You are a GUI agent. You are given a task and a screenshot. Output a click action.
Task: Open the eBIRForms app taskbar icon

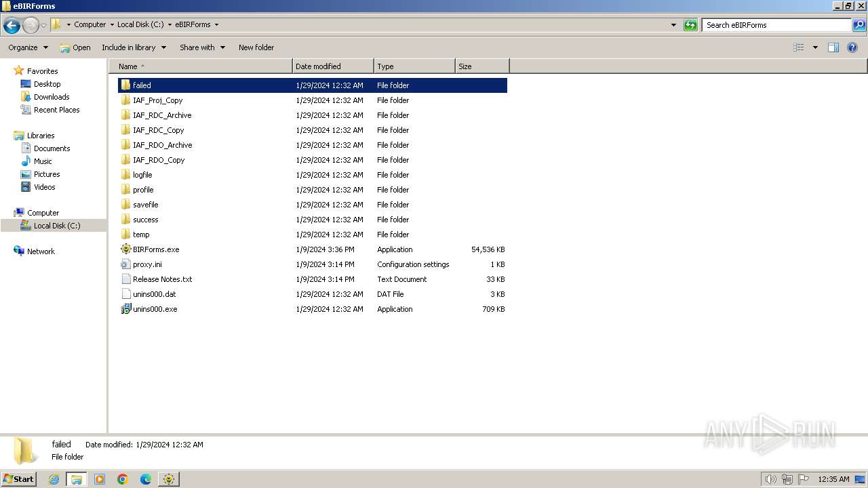tap(168, 479)
